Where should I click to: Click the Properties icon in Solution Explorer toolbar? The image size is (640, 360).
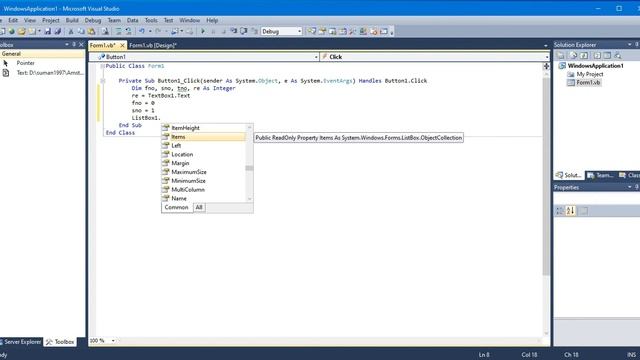[561, 55]
